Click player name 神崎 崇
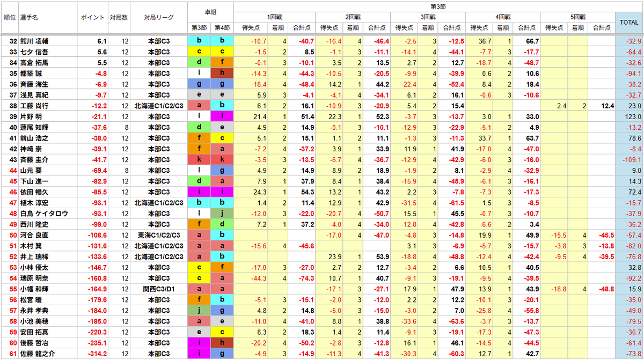The width and height of the screenshot is (644, 360). pyautogui.click(x=31, y=149)
